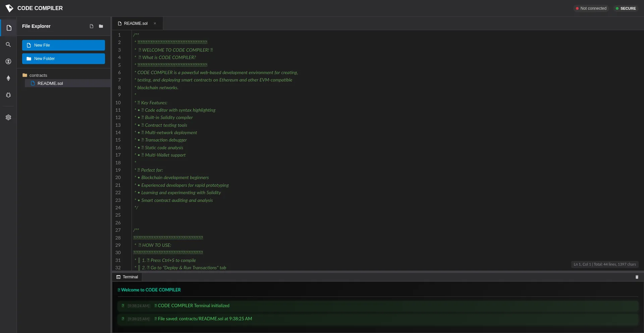This screenshot has width=644, height=333.
Task: Open the Ethereum Deploy & Run panel
Action: (8, 78)
